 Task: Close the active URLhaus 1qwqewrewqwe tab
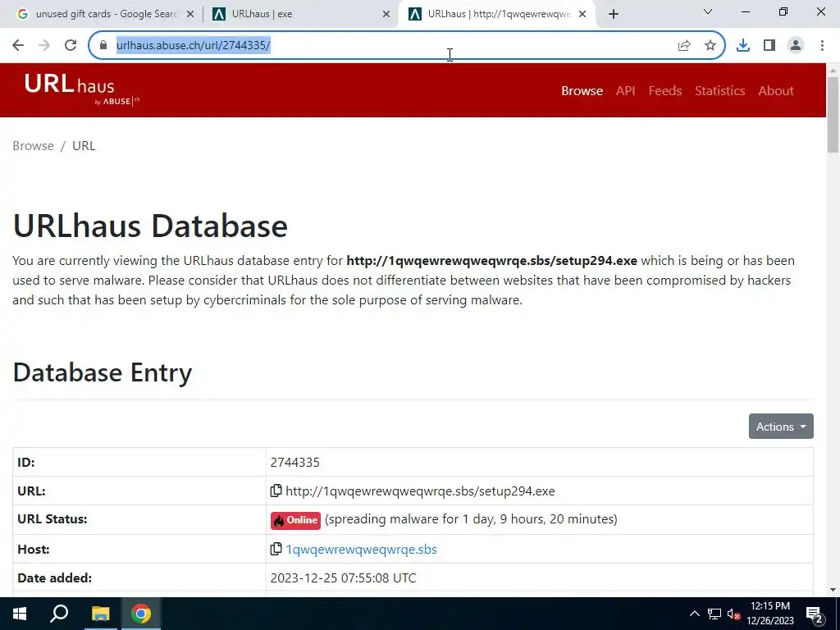tap(582, 15)
